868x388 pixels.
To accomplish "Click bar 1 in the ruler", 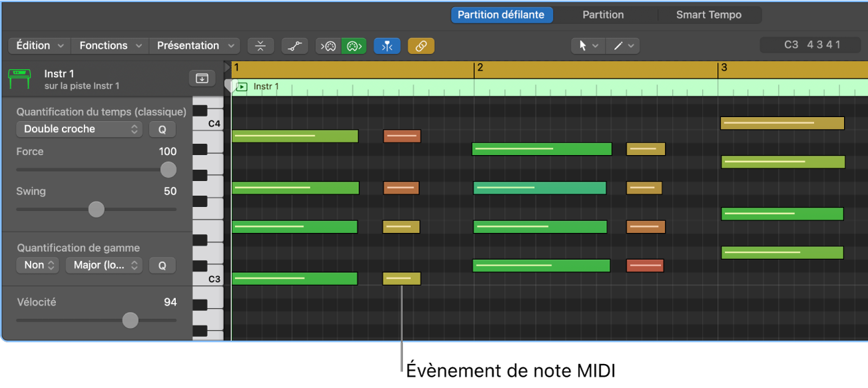I will tap(236, 68).
